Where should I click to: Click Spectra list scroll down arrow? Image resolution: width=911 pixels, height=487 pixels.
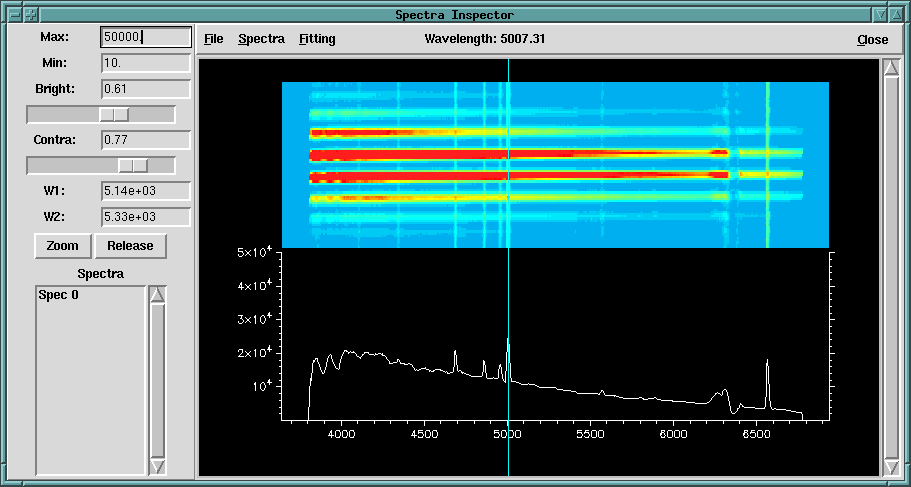(157, 466)
